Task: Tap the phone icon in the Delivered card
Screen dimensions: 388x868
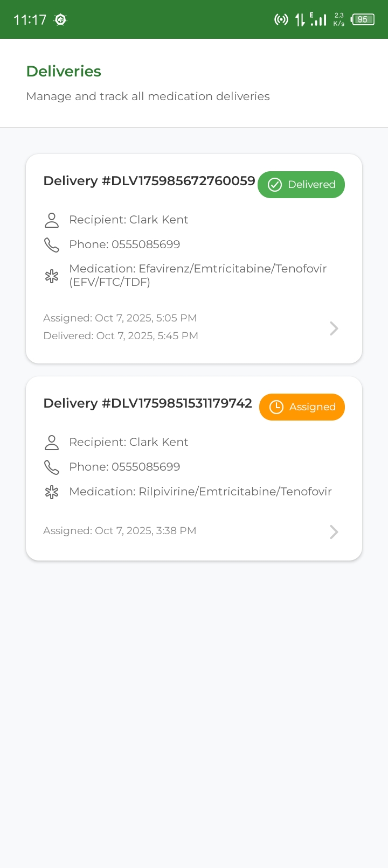Action: (52, 245)
